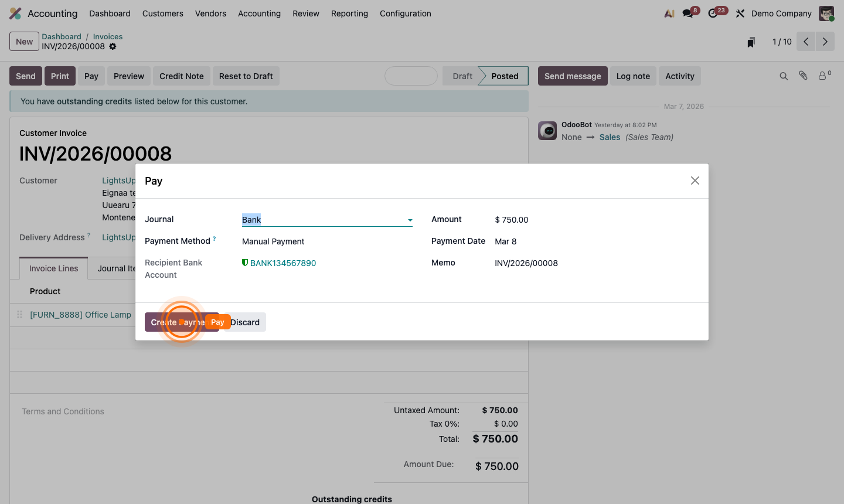
Task: Open the search icon in the chatter panel
Action: pos(784,76)
